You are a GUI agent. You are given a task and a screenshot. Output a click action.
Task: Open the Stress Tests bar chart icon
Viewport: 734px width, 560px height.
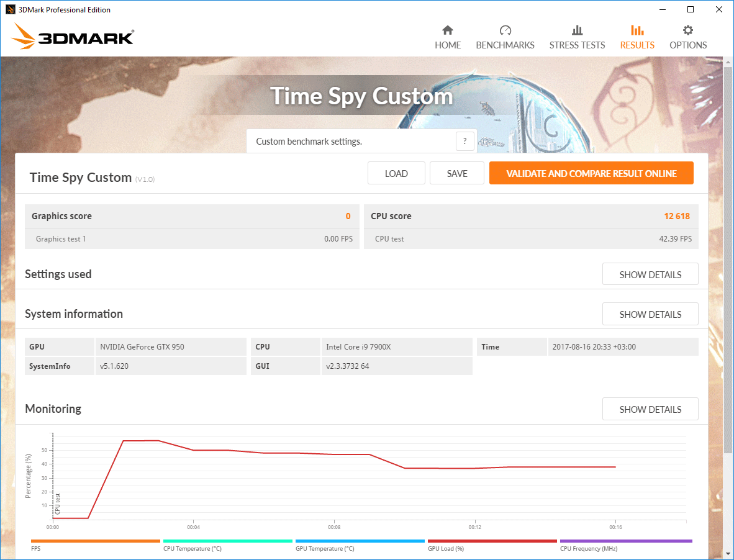pos(577,30)
